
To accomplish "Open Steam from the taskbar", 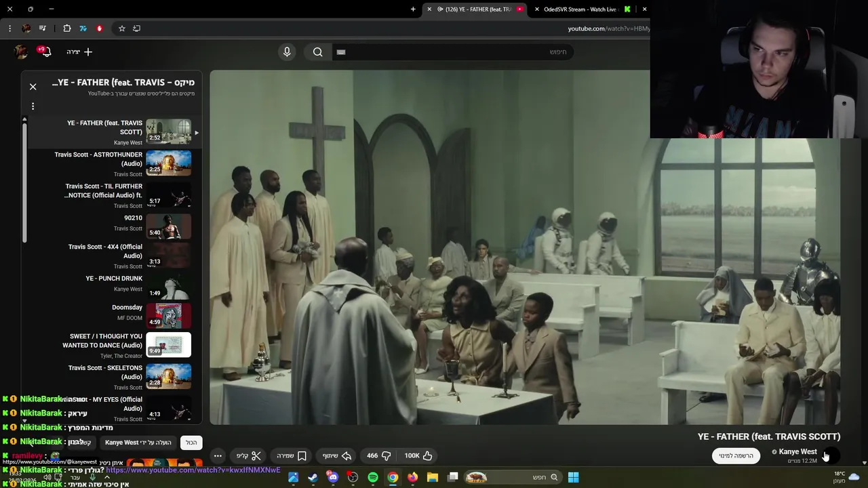I will coord(313,477).
